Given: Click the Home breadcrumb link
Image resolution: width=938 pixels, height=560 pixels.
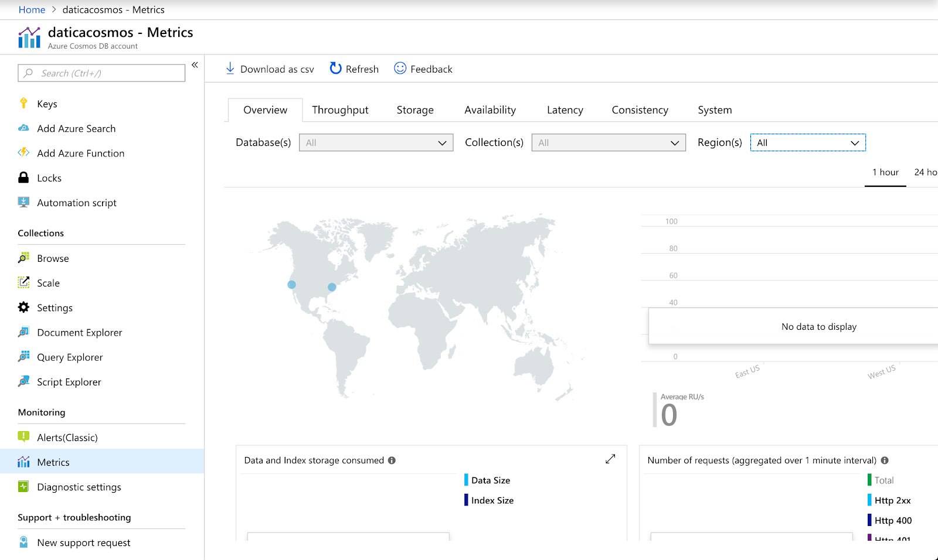Looking at the screenshot, I should pos(32,9).
